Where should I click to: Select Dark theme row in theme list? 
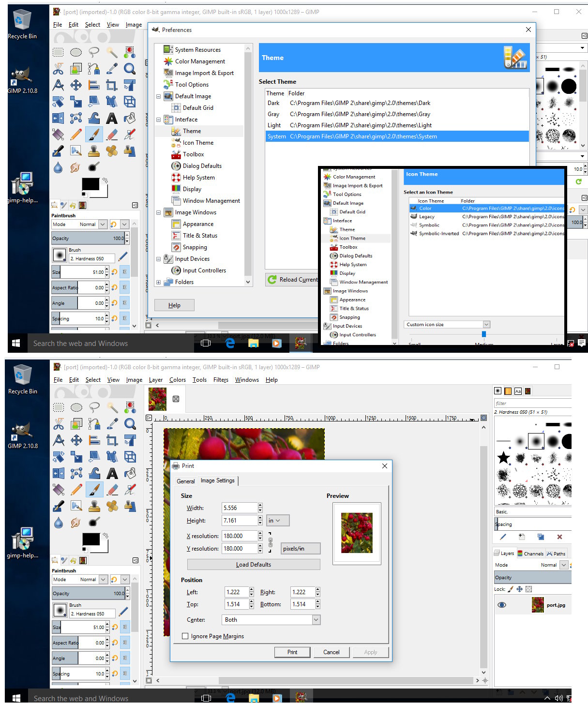pyautogui.click(x=397, y=103)
